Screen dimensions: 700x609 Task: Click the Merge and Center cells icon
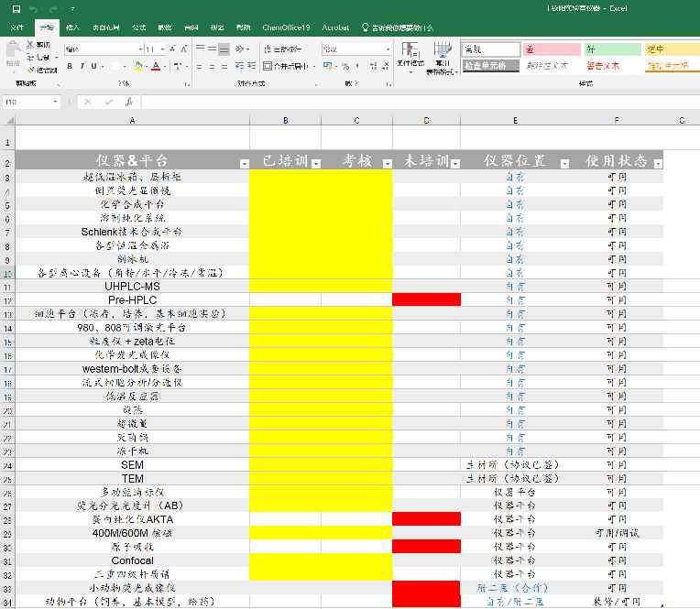pyautogui.click(x=268, y=66)
